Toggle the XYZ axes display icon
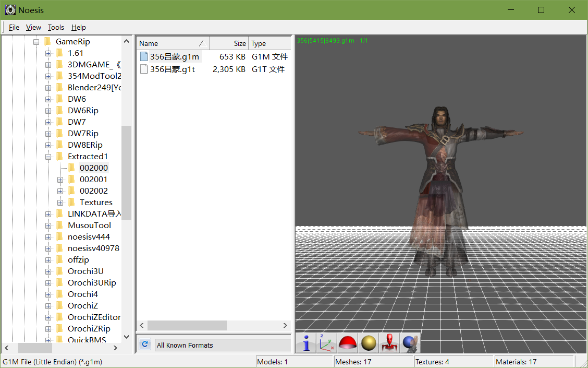Viewport: 588px width, 368px height. click(x=327, y=342)
